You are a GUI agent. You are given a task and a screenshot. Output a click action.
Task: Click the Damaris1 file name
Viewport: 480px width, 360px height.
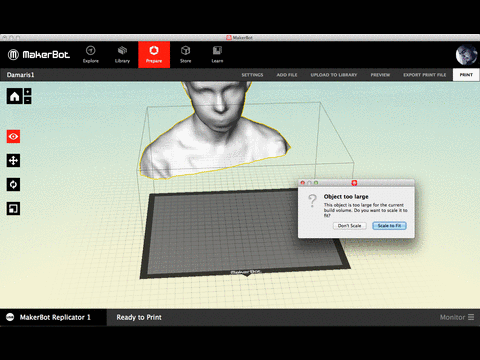coord(21,75)
